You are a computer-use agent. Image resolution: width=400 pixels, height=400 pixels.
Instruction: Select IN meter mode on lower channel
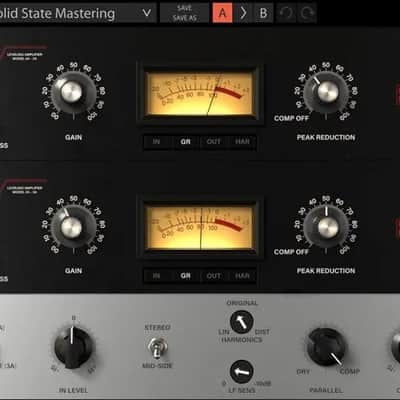click(156, 276)
